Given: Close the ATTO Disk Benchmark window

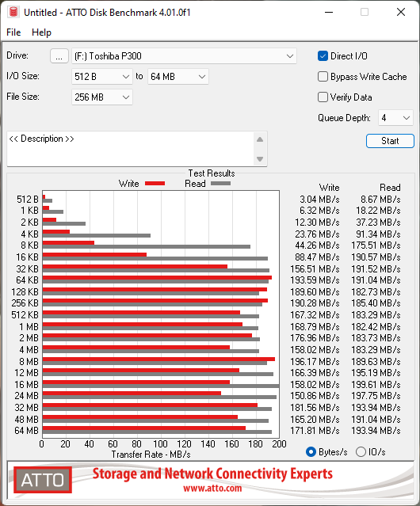Looking at the screenshot, I should [401, 12].
